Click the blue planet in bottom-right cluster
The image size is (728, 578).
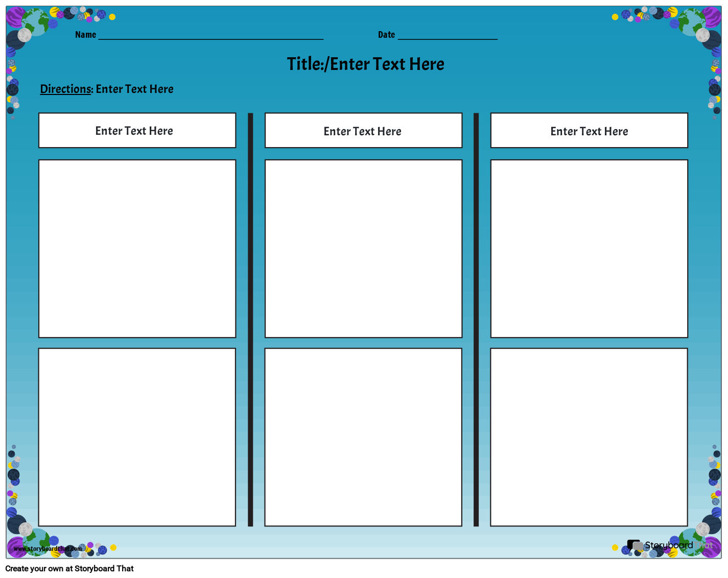pyautogui.click(x=675, y=541)
